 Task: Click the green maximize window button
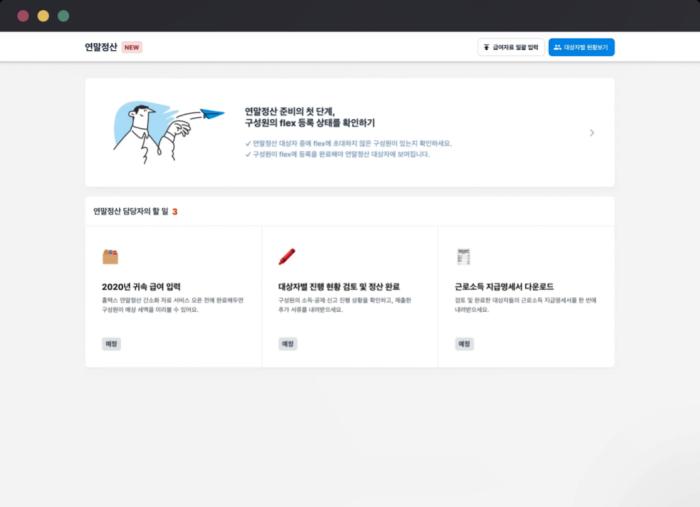click(63, 16)
